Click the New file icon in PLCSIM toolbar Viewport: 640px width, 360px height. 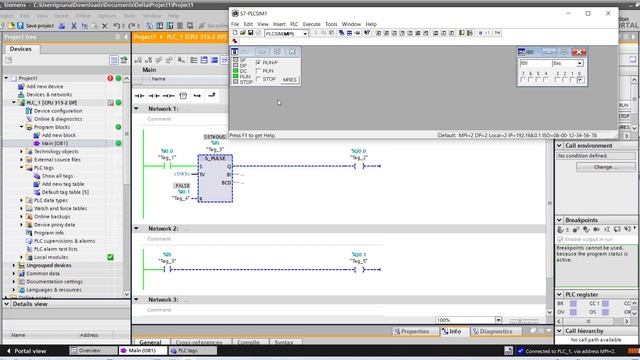coord(235,33)
